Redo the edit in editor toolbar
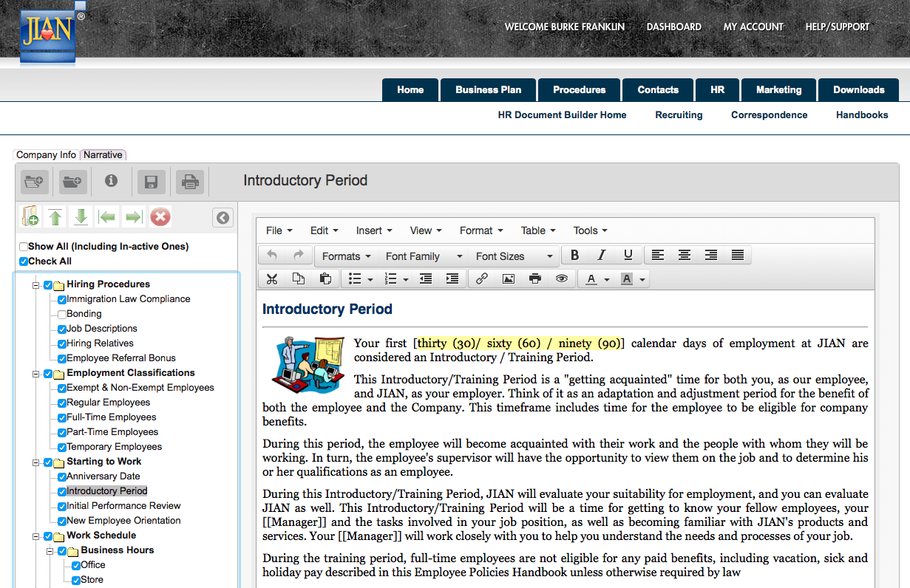The image size is (910, 588). click(299, 256)
